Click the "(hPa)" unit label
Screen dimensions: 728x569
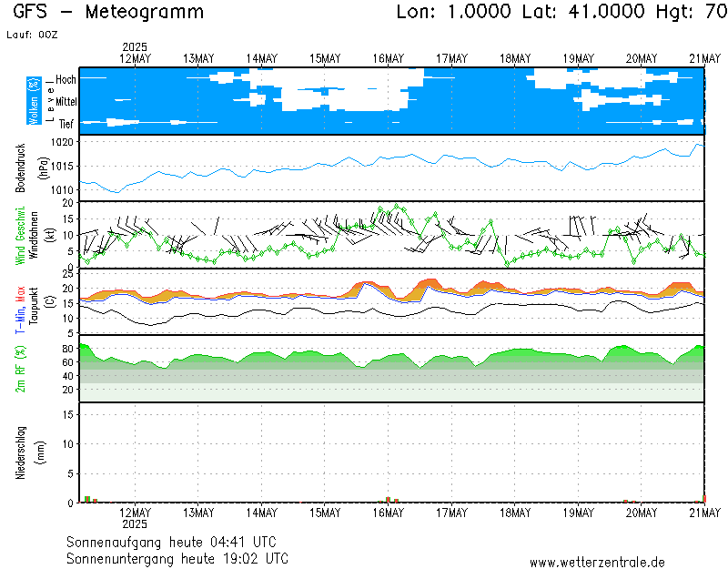pos(44,168)
